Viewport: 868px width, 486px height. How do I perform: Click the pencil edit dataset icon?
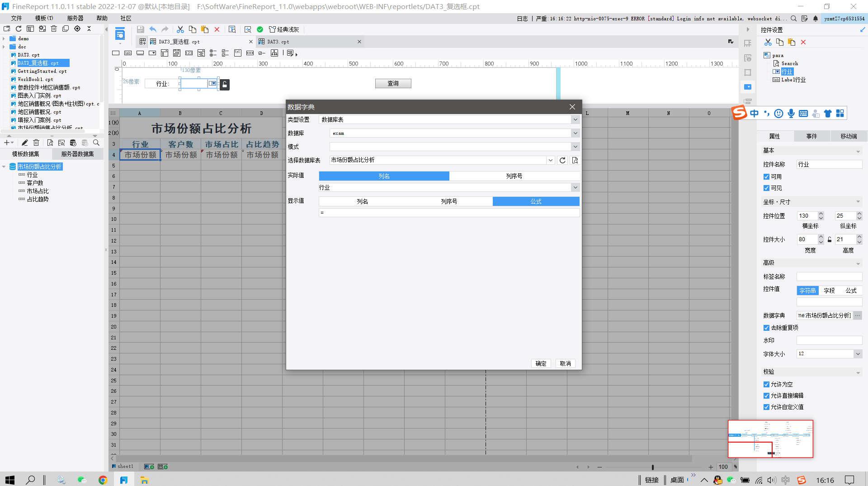point(25,143)
